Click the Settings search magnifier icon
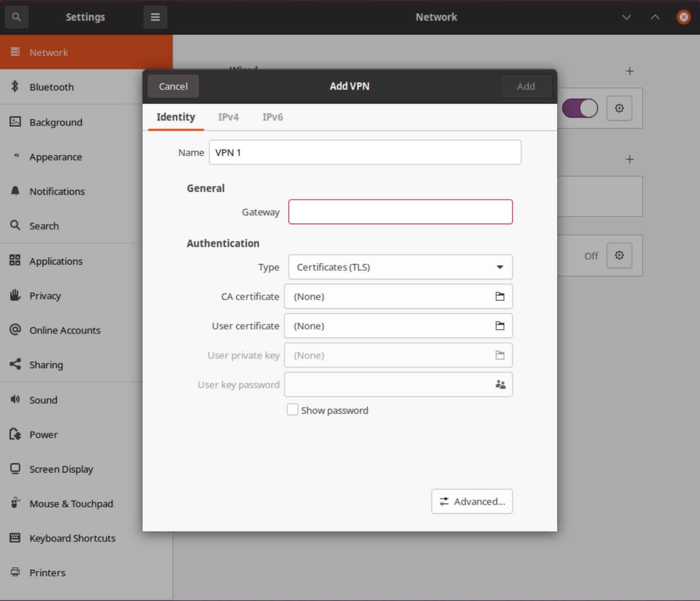 [17, 17]
